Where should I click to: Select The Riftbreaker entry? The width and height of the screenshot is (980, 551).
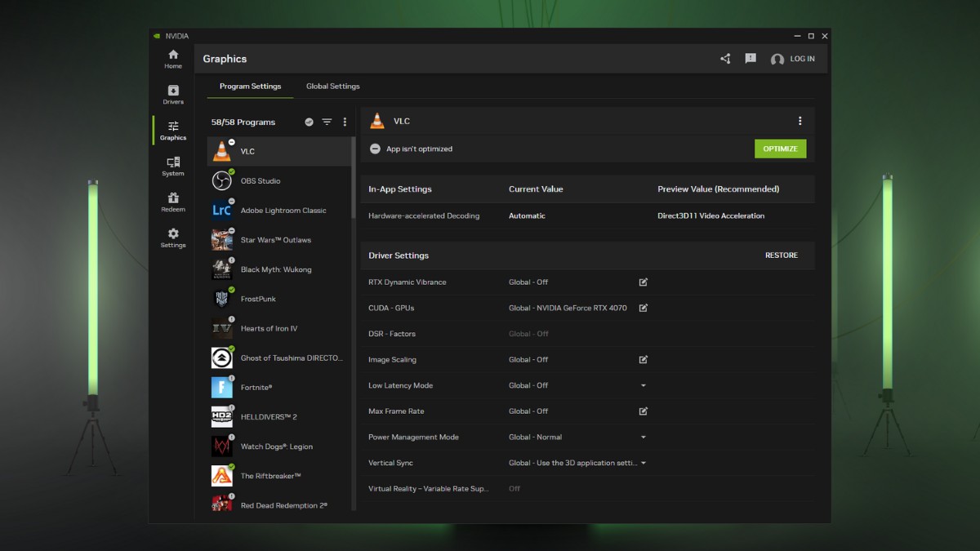click(x=279, y=476)
